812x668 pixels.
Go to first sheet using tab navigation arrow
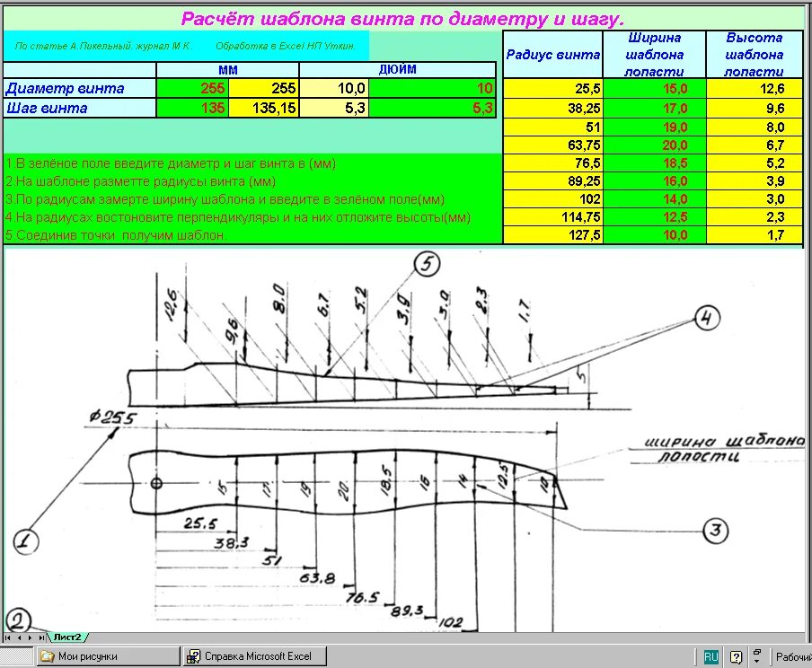pos(8,637)
